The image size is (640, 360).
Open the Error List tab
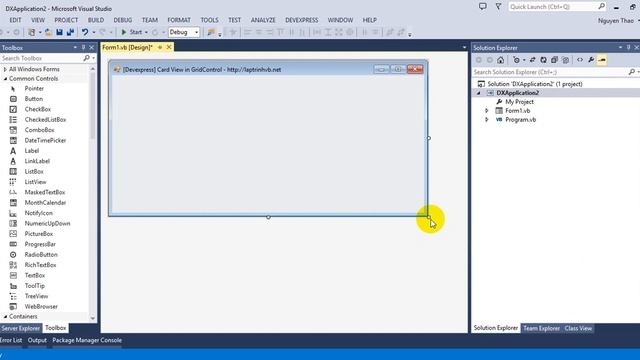coord(11,340)
